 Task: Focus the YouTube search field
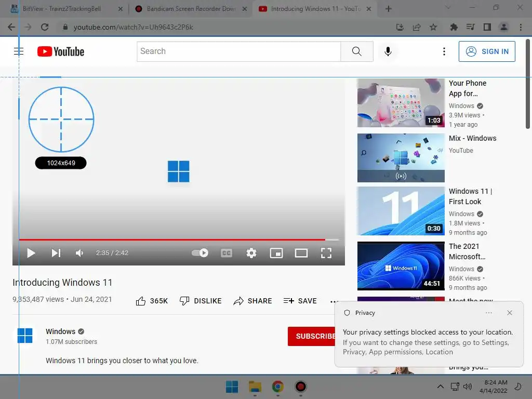pos(239,51)
